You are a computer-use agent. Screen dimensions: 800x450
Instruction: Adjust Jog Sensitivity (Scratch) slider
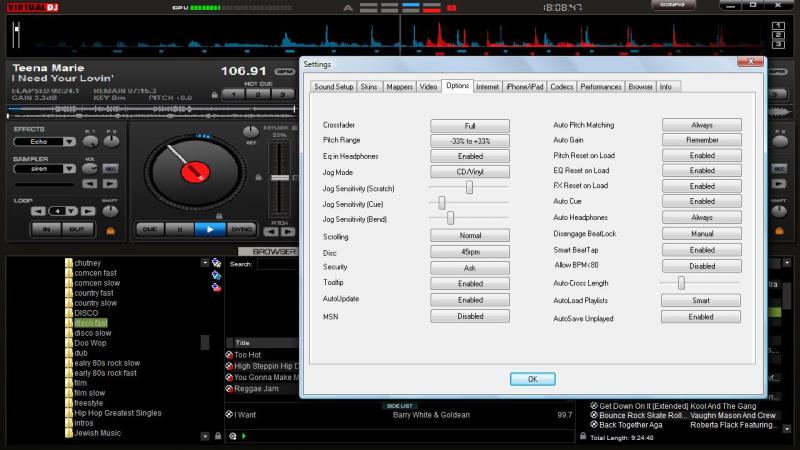469,187
